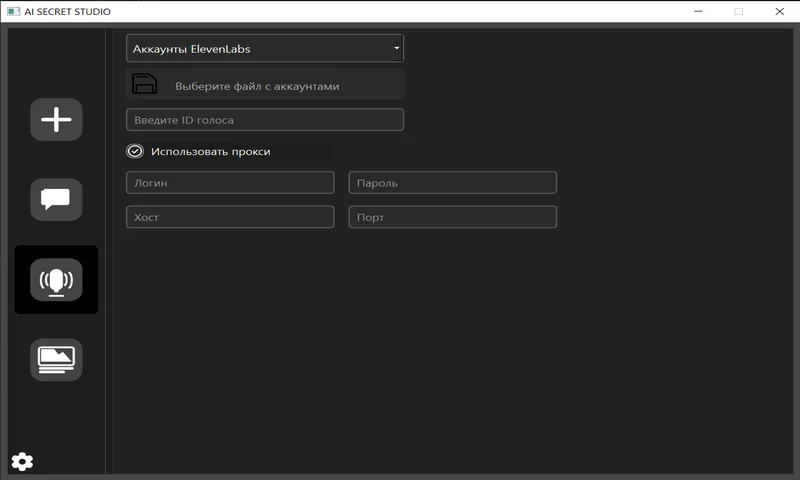Click into the Логин input field
The height and width of the screenshot is (480, 800).
[230, 183]
